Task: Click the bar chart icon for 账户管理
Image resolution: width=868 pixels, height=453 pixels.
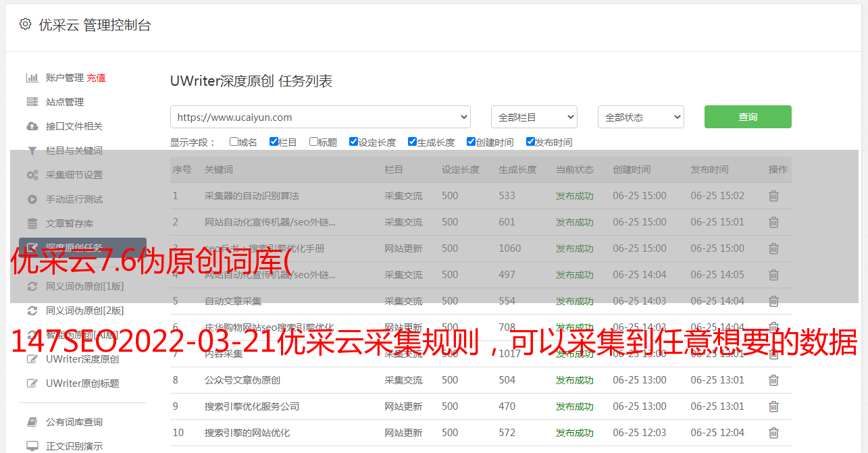Action: pos(32,78)
